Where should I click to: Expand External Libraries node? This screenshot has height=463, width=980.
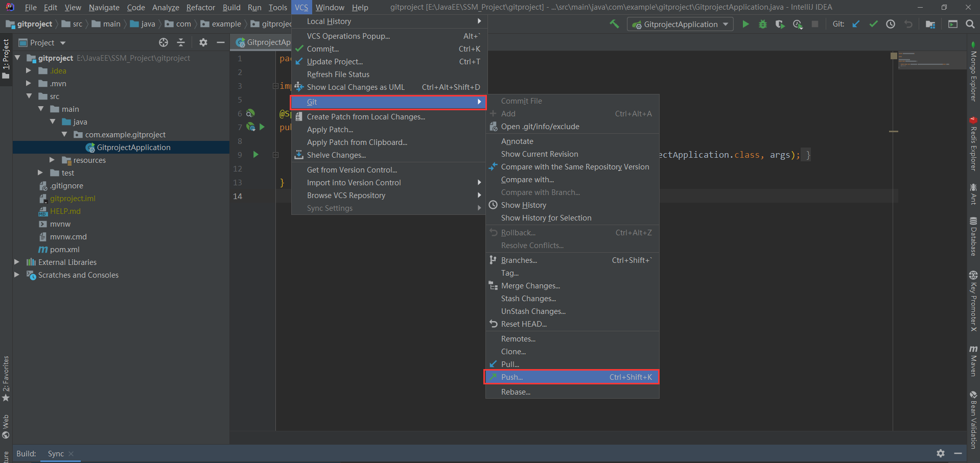(17, 262)
